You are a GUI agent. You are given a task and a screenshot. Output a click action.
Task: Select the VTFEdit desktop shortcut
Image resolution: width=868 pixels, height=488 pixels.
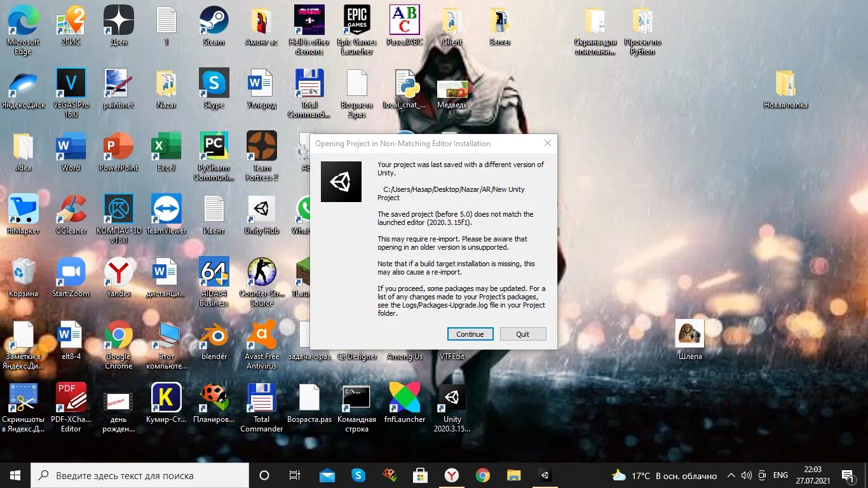[x=452, y=356]
